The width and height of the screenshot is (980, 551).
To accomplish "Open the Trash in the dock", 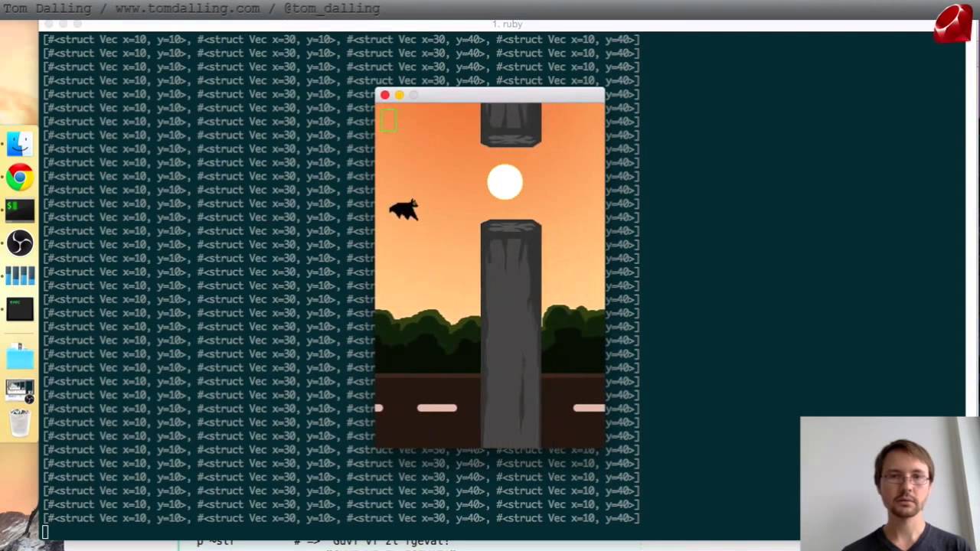I will [x=20, y=422].
